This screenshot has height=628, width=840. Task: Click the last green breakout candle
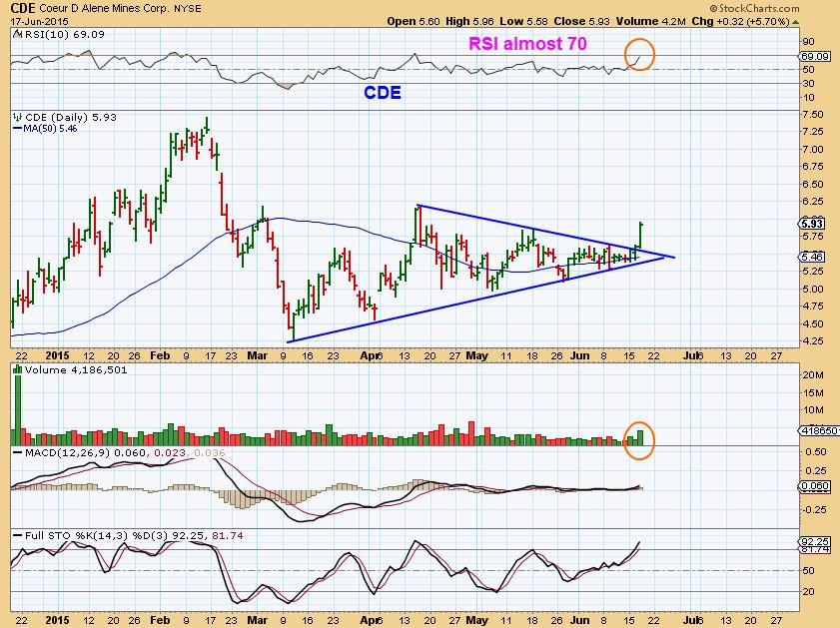click(x=640, y=235)
